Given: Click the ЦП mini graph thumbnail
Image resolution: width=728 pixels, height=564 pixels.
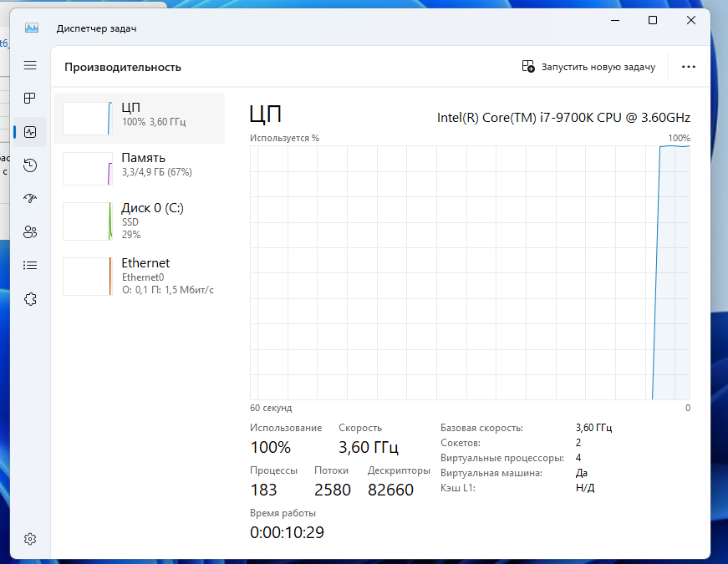Looking at the screenshot, I should tap(88, 119).
